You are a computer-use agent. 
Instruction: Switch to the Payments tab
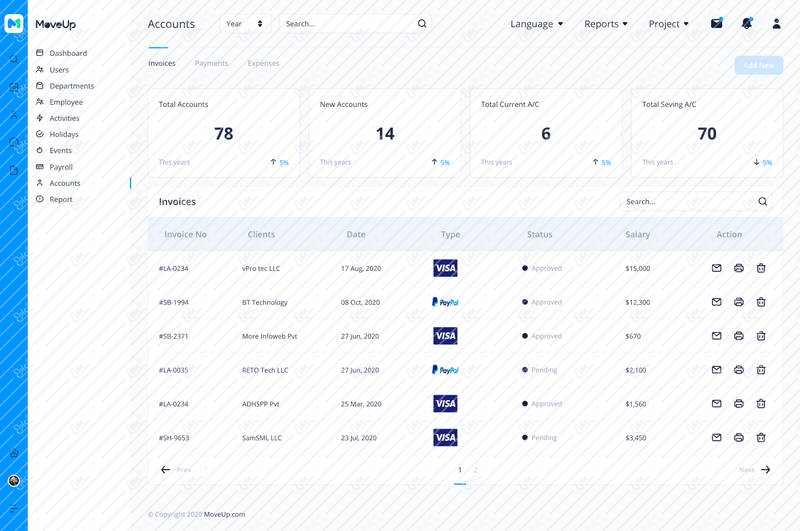[211, 63]
